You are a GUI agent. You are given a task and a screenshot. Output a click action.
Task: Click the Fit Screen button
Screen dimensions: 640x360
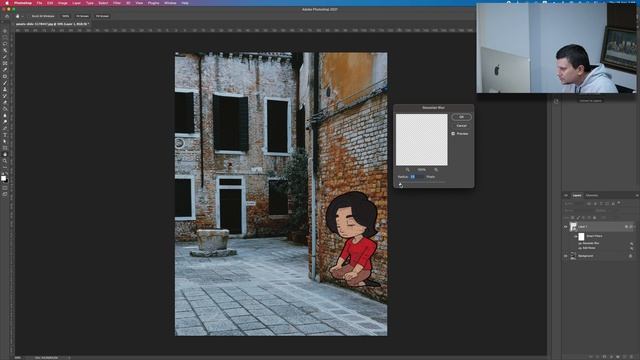point(82,16)
